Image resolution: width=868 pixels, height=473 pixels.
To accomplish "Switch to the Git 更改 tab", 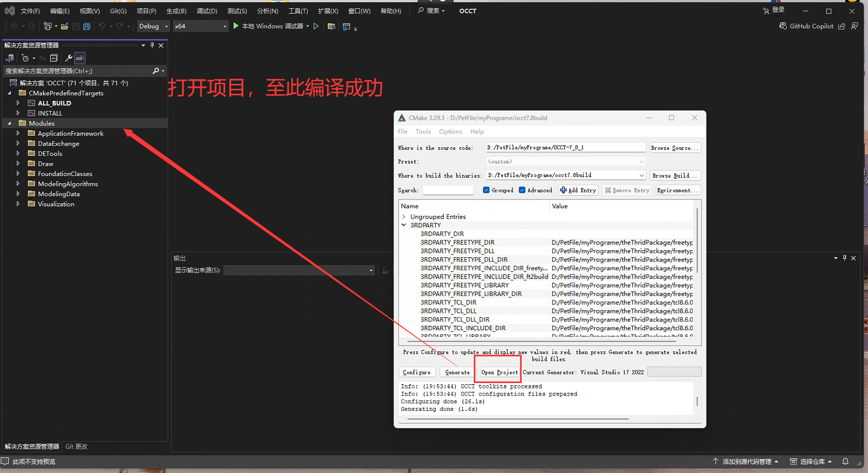I will pos(76,446).
